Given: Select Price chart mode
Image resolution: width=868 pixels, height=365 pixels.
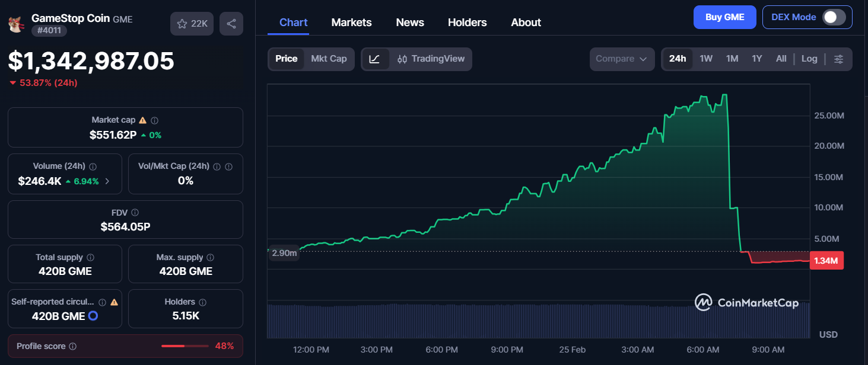Looking at the screenshot, I should click(x=287, y=59).
